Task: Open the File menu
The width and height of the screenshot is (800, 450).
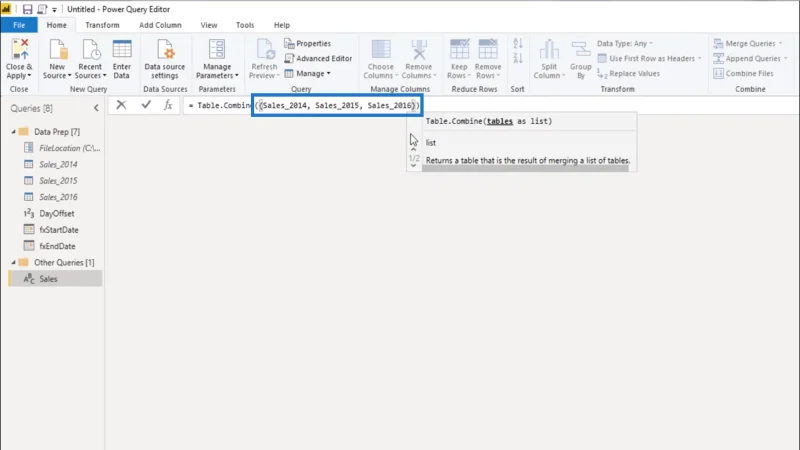Action: (x=19, y=25)
